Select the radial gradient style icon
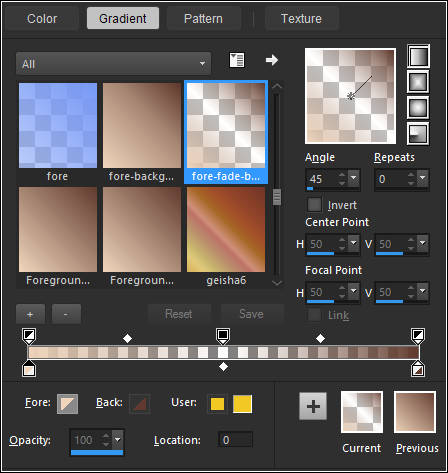 click(x=418, y=133)
